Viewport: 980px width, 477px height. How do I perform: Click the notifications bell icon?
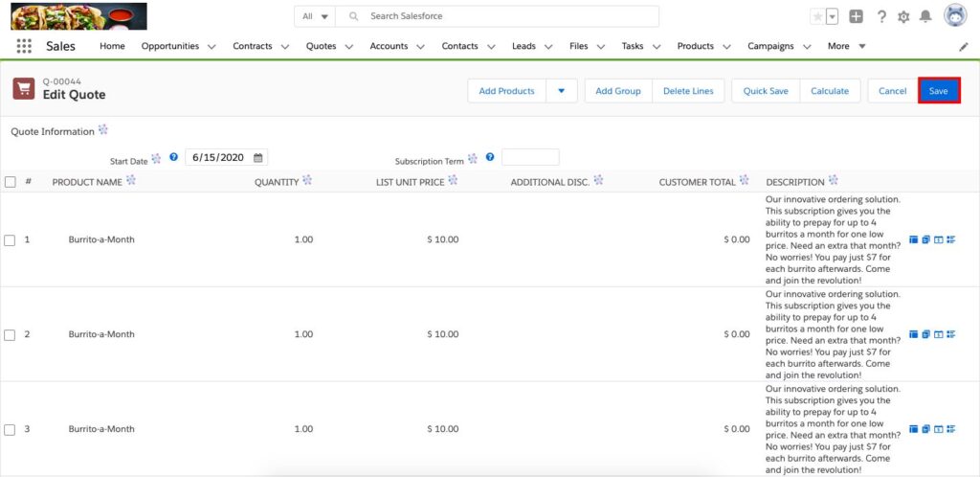pos(925,16)
